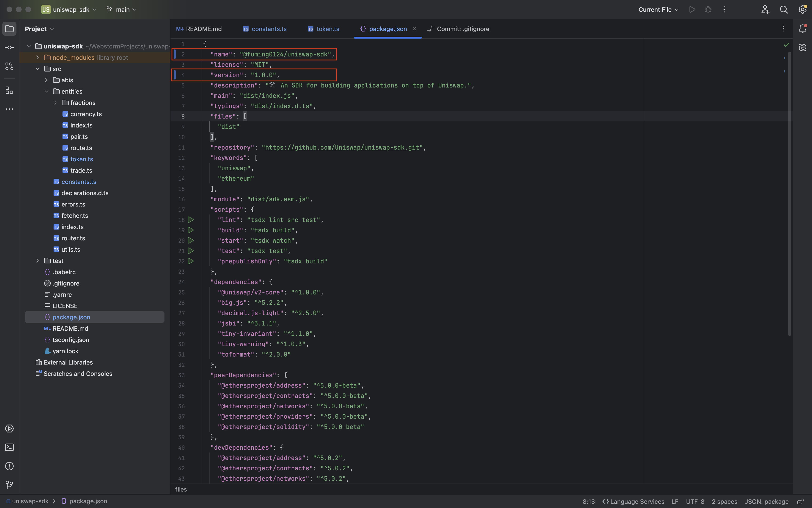Open the main branch dropdown

121,9
